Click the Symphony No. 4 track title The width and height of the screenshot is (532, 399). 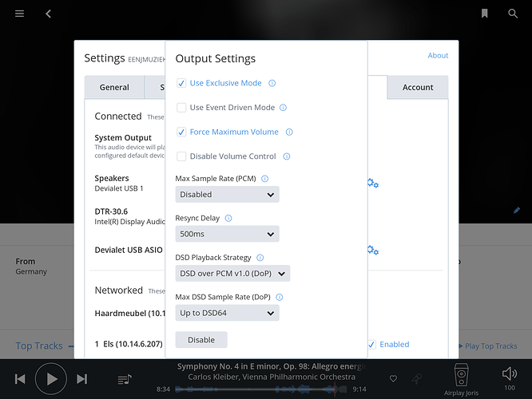272,366
